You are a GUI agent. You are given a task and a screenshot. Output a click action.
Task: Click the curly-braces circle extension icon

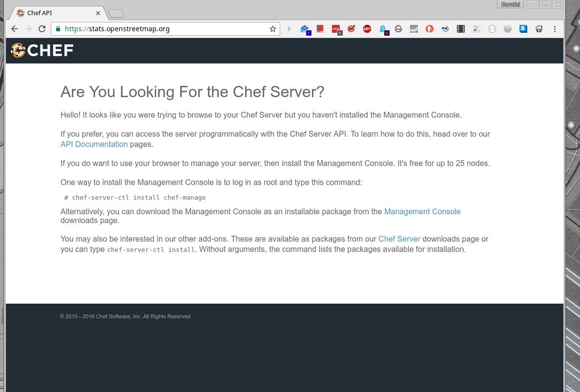[x=492, y=29]
